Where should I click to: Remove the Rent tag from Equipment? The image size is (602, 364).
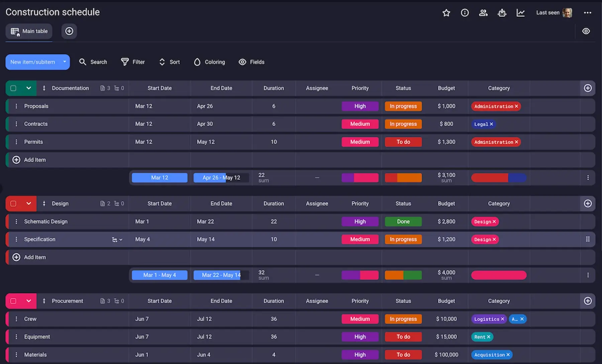[488, 337]
